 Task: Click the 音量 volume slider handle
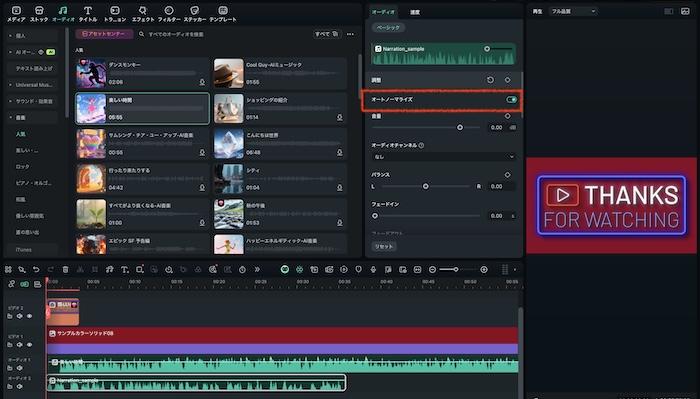[460, 128]
